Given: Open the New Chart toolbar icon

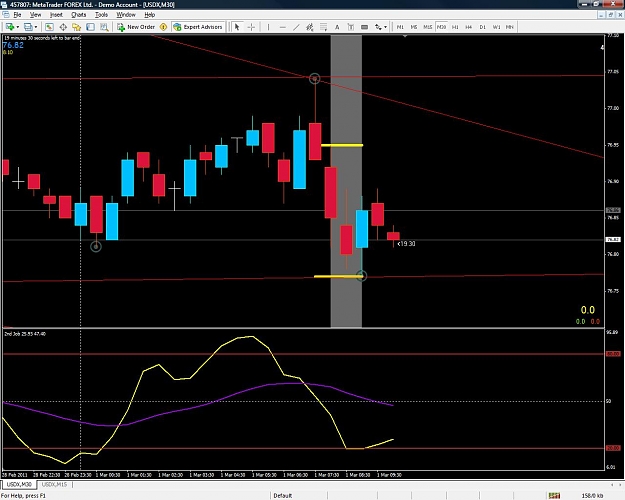Looking at the screenshot, I should tap(10, 27).
